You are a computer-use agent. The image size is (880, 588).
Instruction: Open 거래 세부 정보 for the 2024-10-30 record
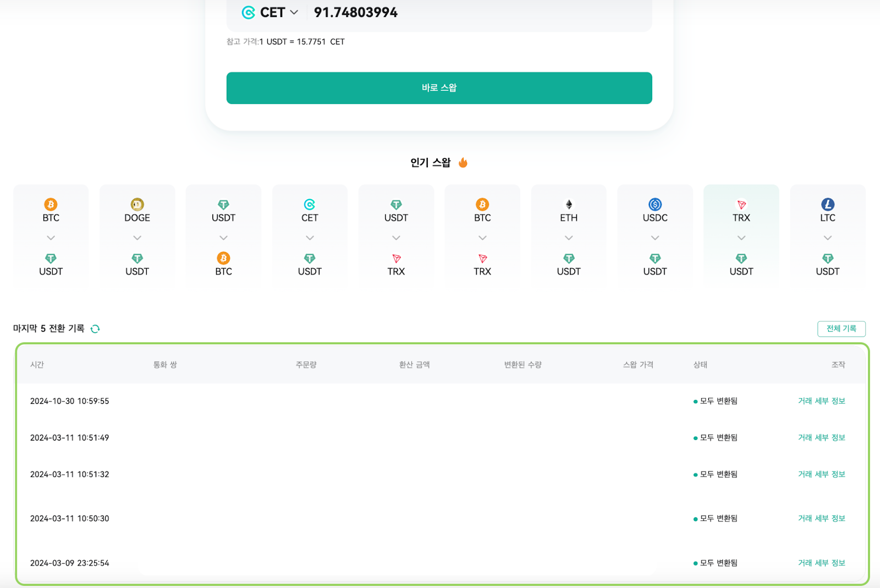click(x=821, y=400)
